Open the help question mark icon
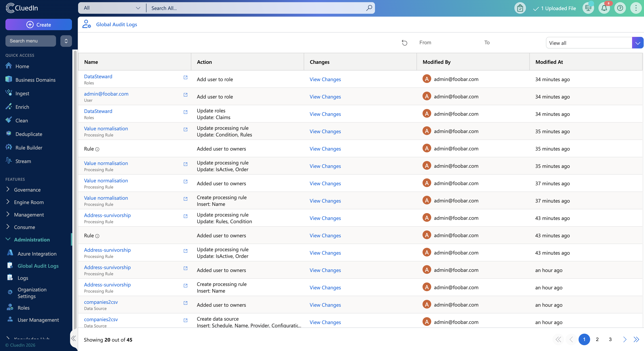The width and height of the screenshot is (644, 351). click(620, 8)
